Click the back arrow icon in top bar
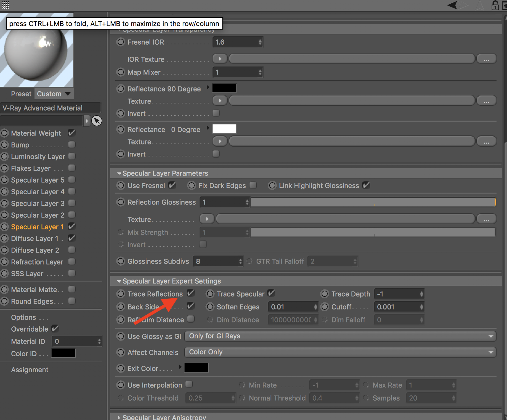507x420 pixels. click(452, 5)
